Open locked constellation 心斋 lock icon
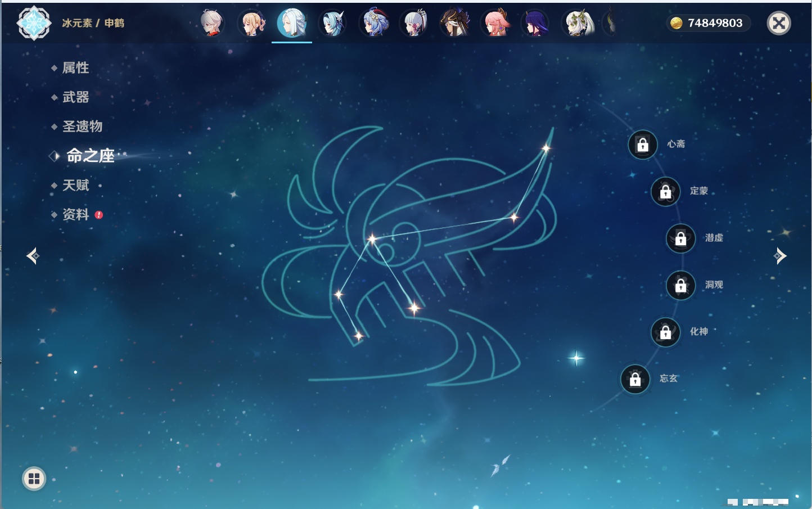The width and height of the screenshot is (812, 509). pos(643,145)
